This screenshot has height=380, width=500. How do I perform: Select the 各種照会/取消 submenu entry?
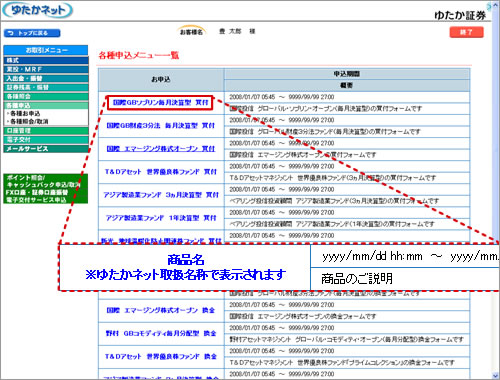(29, 121)
